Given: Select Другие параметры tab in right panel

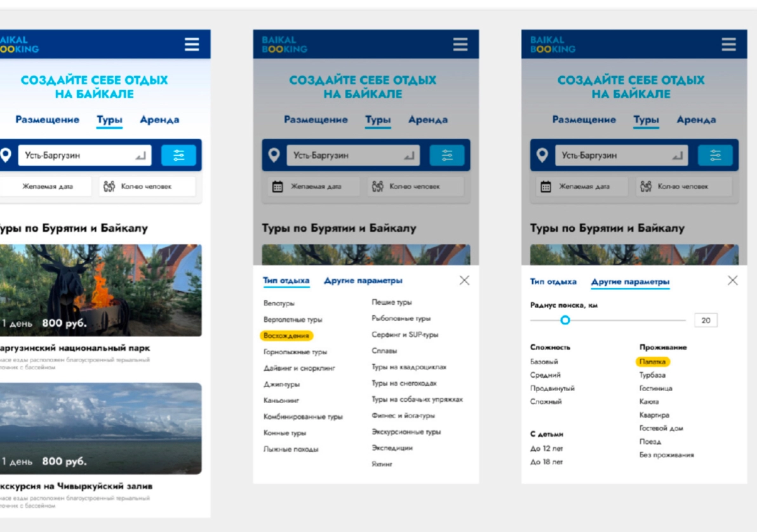Looking at the screenshot, I should pos(630,282).
